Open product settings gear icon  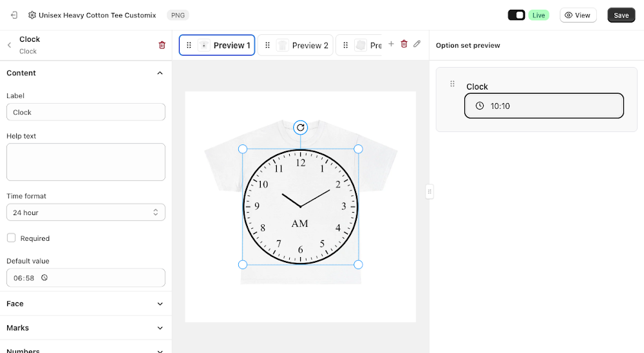pyautogui.click(x=32, y=15)
